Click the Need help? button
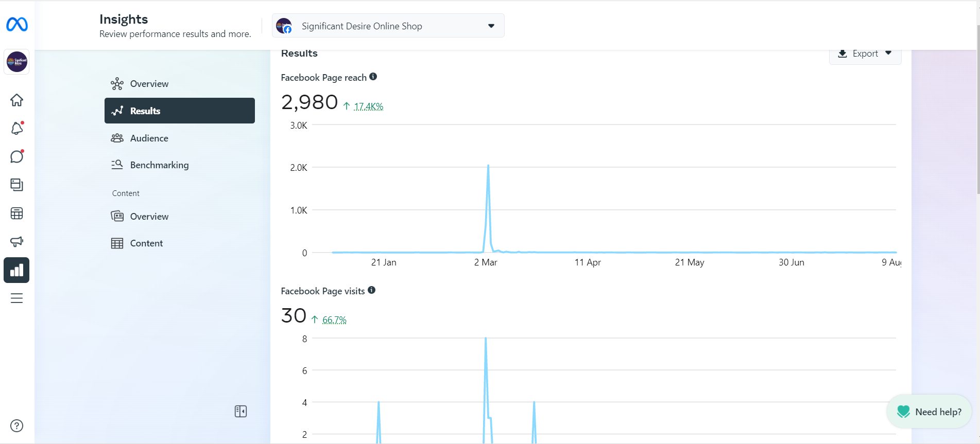The width and height of the screenshot is (980, 444). click(929, 412)
